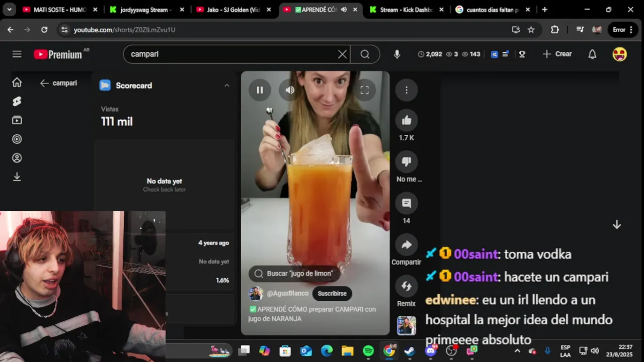
Task: Open the account avatar menu
Action: tap(619, 54)
